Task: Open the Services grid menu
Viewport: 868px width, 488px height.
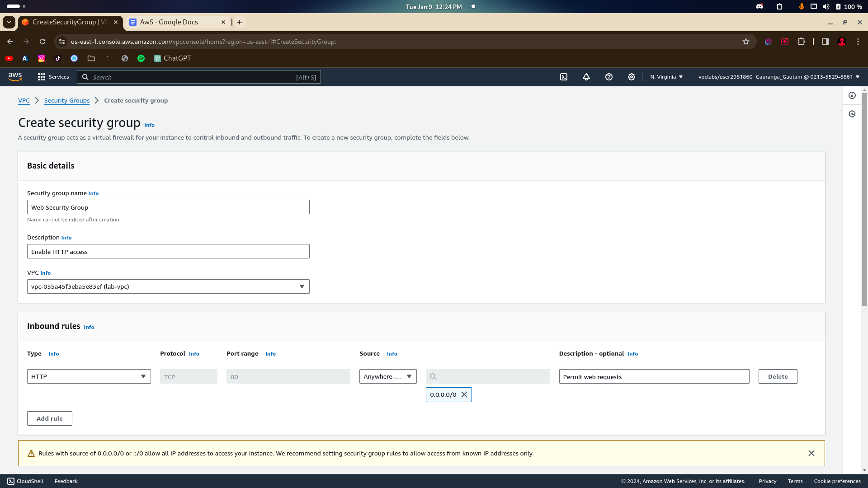Action: tap(53, 77)
